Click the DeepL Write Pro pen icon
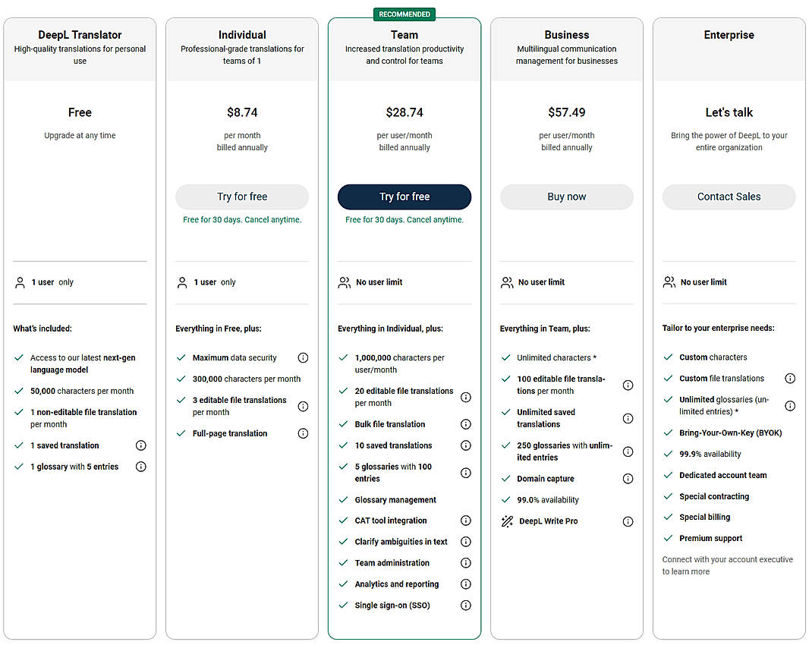 point(506,521)
